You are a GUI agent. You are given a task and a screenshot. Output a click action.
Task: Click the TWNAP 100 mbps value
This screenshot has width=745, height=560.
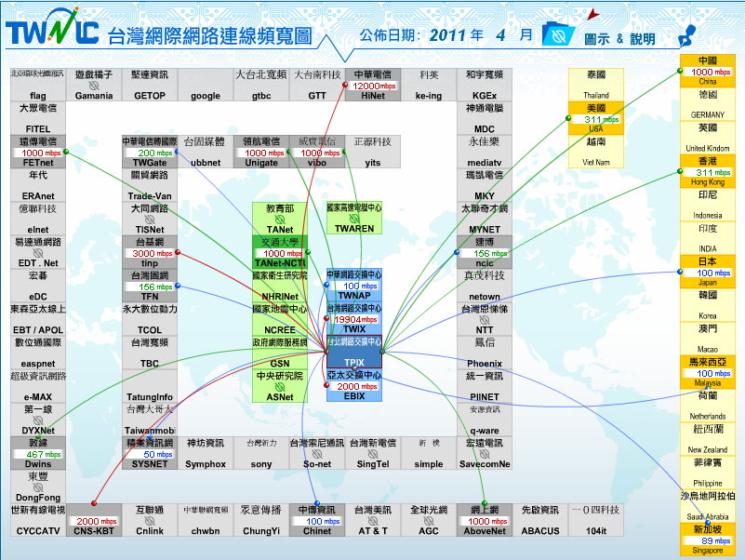point(360,287)
